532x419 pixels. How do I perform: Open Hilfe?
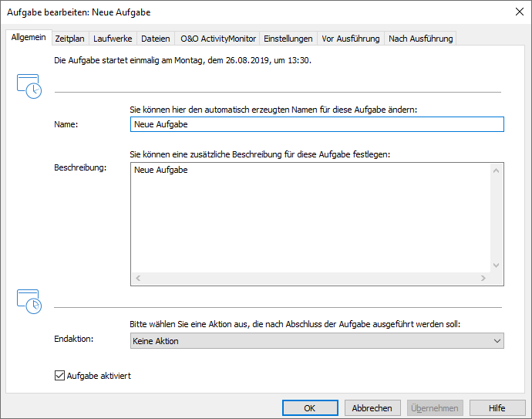pyautogui.click(x=497, y=407)
